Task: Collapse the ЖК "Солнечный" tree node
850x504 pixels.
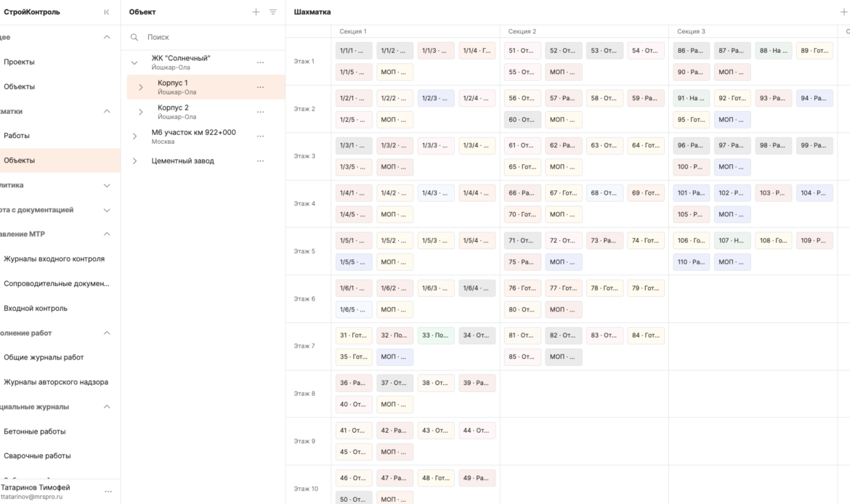Action: coord(134,63)
